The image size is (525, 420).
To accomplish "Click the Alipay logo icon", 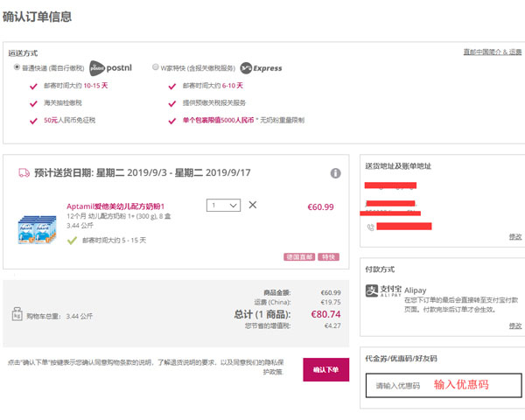I will tap(372, 290).
